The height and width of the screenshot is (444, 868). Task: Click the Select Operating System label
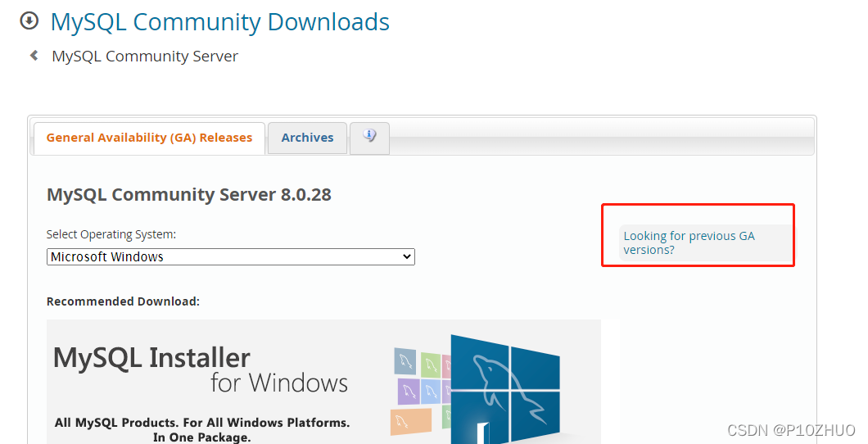point(111,234)
